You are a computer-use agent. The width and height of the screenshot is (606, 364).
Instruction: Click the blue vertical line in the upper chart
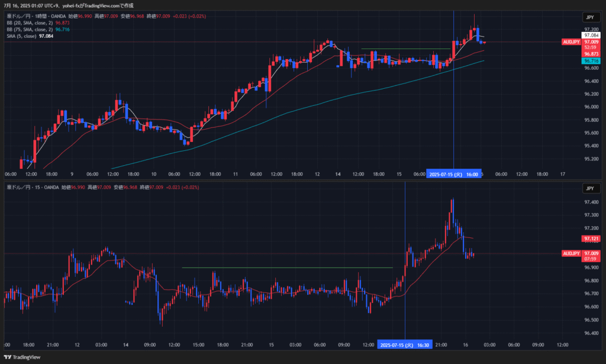[453, 107]
